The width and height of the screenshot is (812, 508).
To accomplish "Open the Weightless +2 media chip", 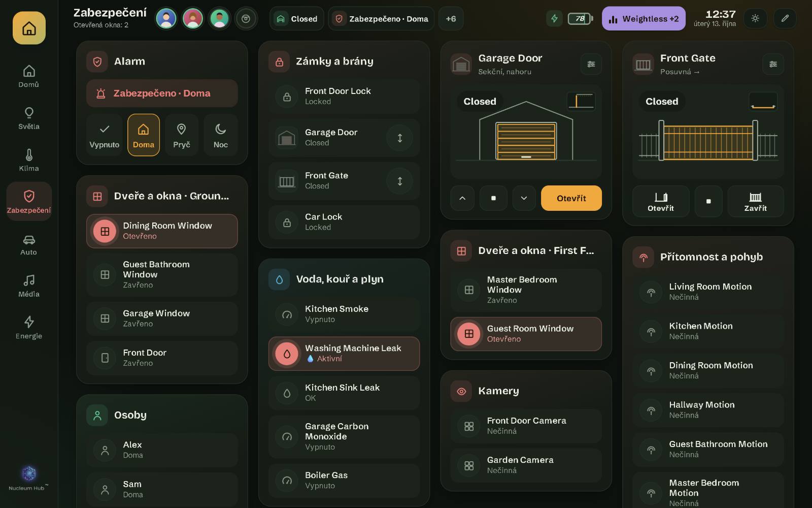I will pos(644,19).
